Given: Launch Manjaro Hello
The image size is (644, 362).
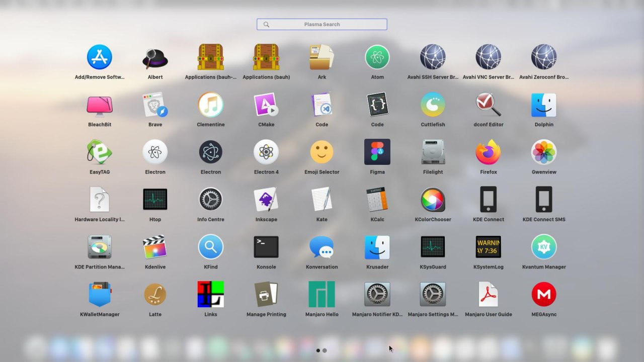Looking at the screenshot, I should point(321,294).
